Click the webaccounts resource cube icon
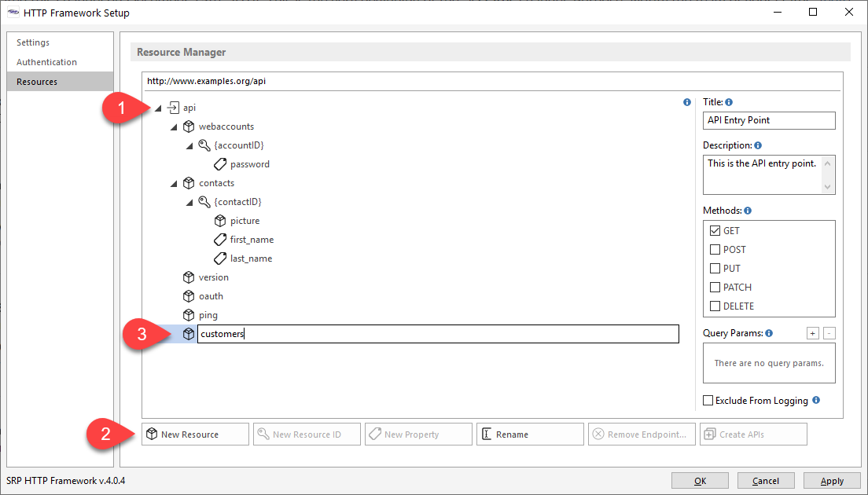Image resolution: width=868 pixels, height=495 pixels. [188, 126]
